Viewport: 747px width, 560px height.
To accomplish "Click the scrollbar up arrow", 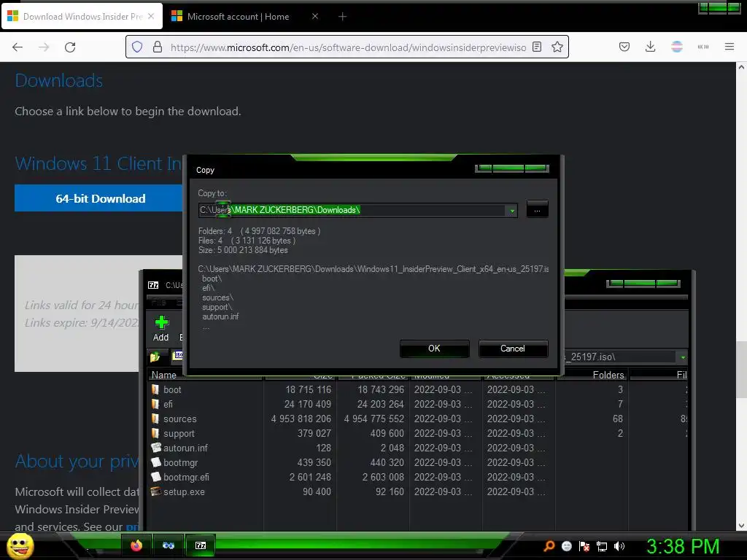I will pyautogui.click(x=741, y=67).
